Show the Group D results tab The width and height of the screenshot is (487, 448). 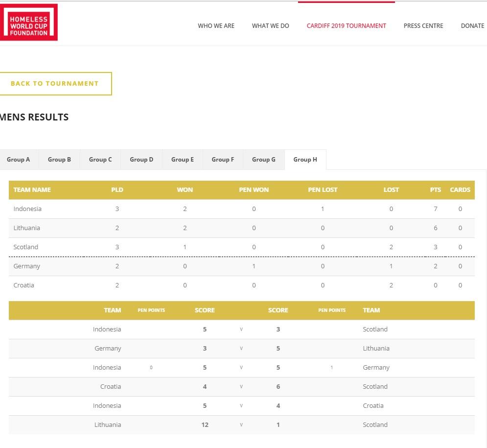(x=141, y=160)
